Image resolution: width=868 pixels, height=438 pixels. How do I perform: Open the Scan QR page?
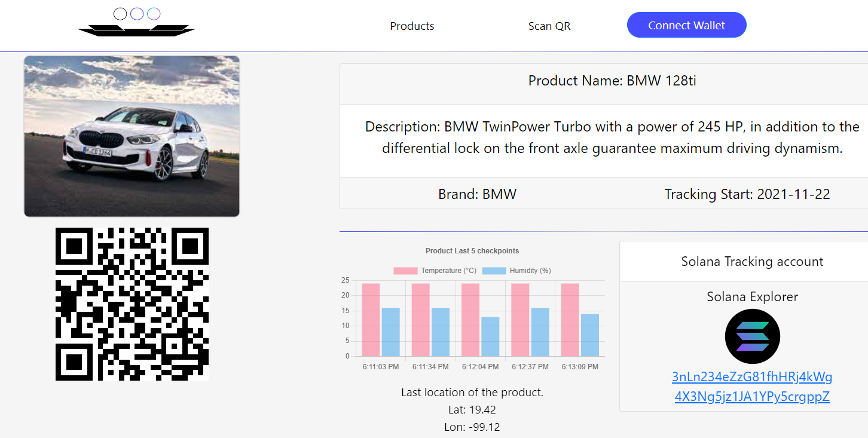pos(549,26)
